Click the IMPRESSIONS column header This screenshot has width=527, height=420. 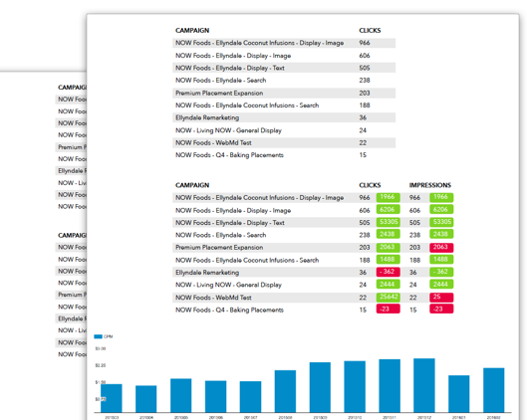pyautogui.click(x=429, y=185)
